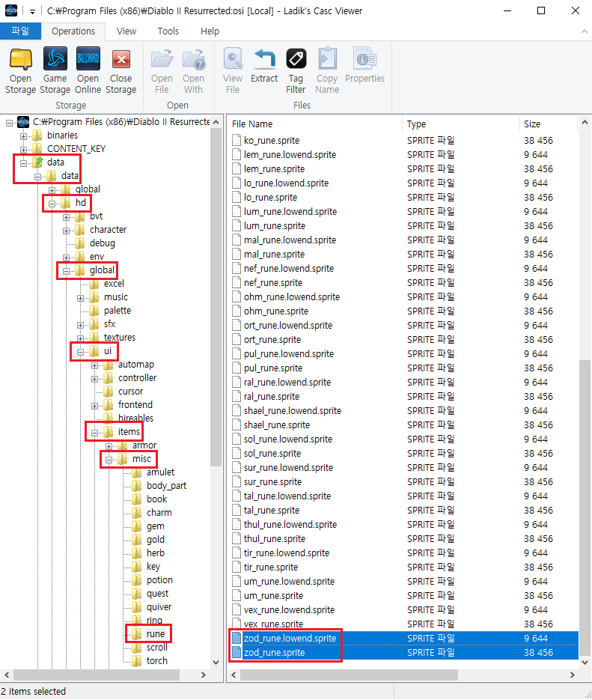The height and width of the screenshot is (700, 592).
Task: Select file ohm_rune.lowend.sprite
Action: coord(292,297)
